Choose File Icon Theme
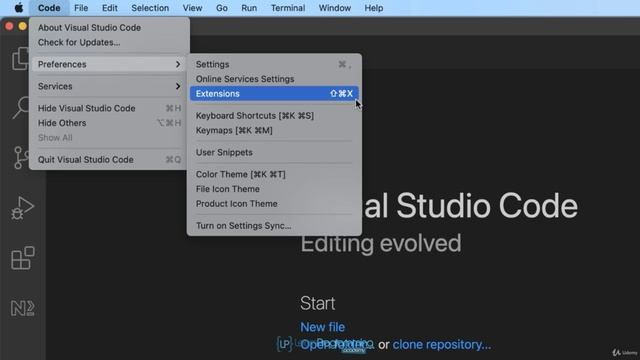This screenshot has height=360, width=640. pyautogui.click(x=274, y=189)
